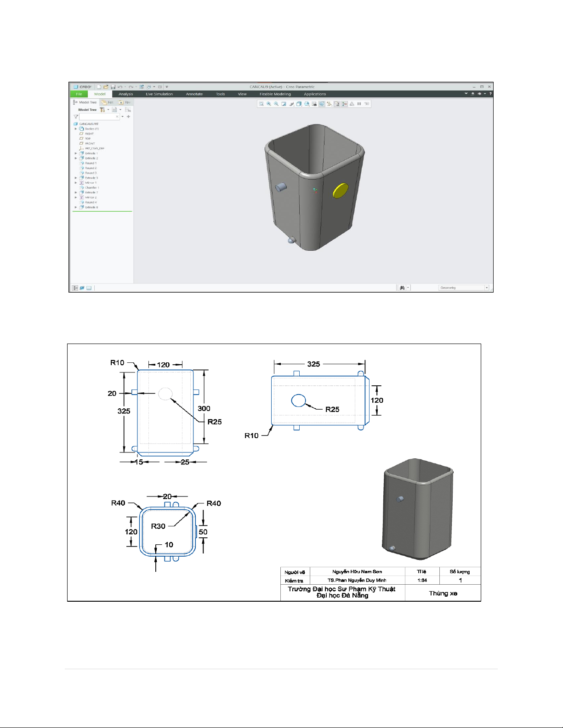Expand the Bodies (1) tree node
Screen dimensions: 563x728
coord(76,129)
